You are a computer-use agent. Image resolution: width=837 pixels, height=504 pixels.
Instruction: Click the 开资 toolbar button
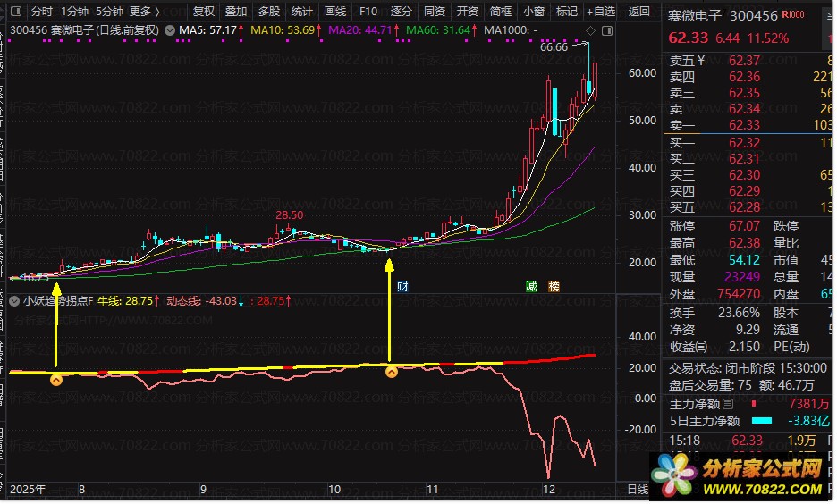(x=467, y=11)
